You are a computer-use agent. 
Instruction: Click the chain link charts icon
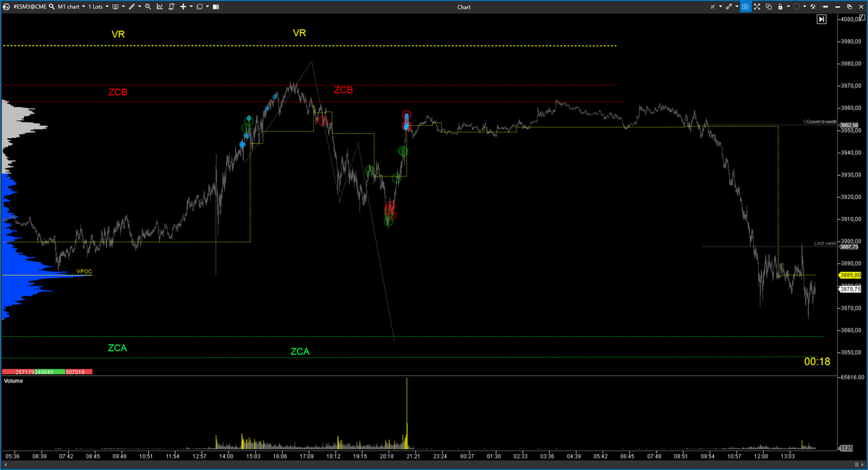coord(729,7)
